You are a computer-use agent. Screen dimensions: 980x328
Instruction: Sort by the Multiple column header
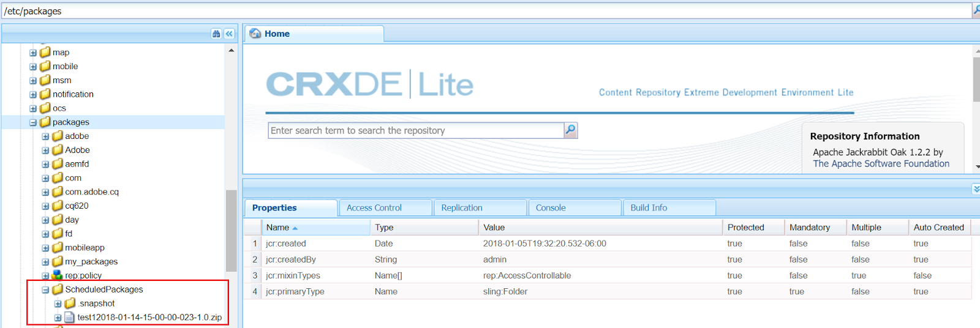pyautogui.click(x=877, y=227)
